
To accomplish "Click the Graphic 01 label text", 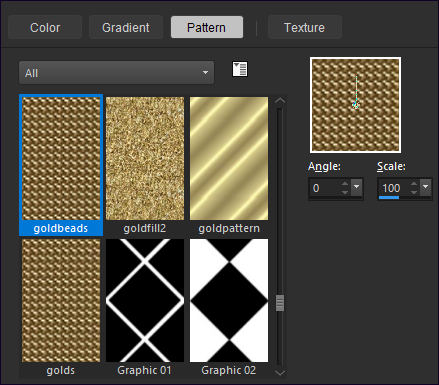I will 144,370.
